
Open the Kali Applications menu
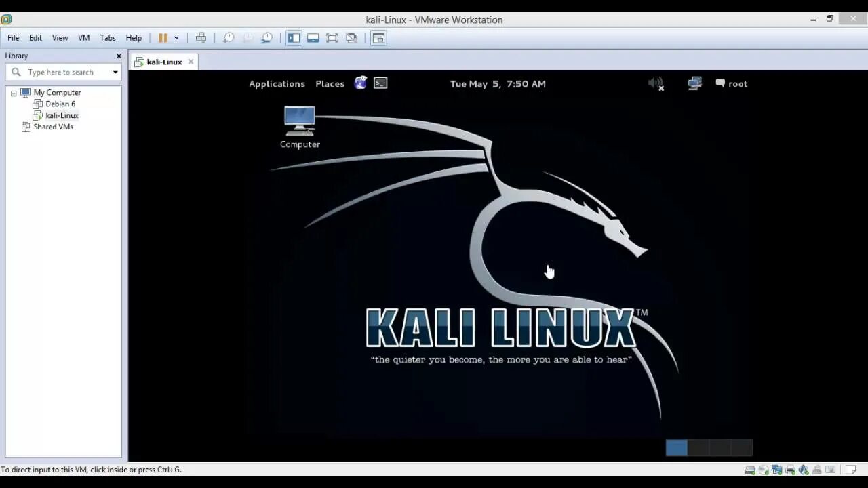(277, 83)
